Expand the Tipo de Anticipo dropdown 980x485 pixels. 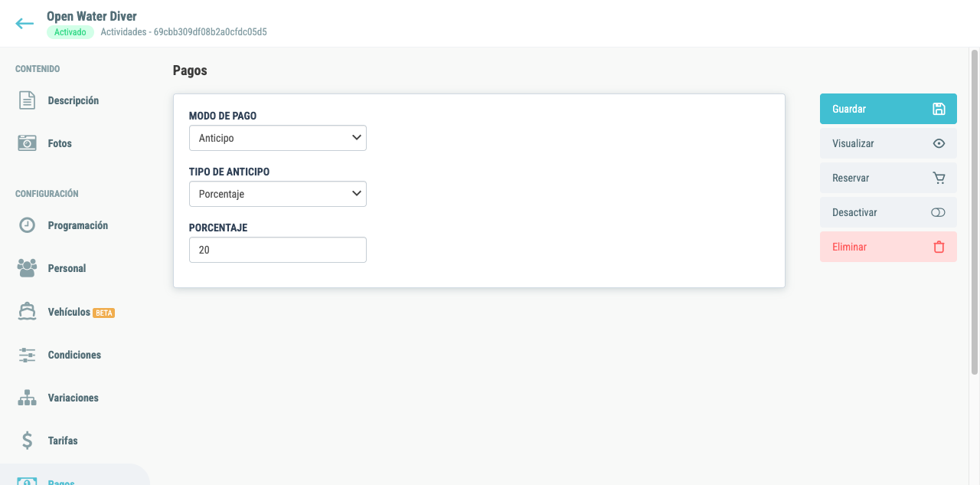pos(278,194)
